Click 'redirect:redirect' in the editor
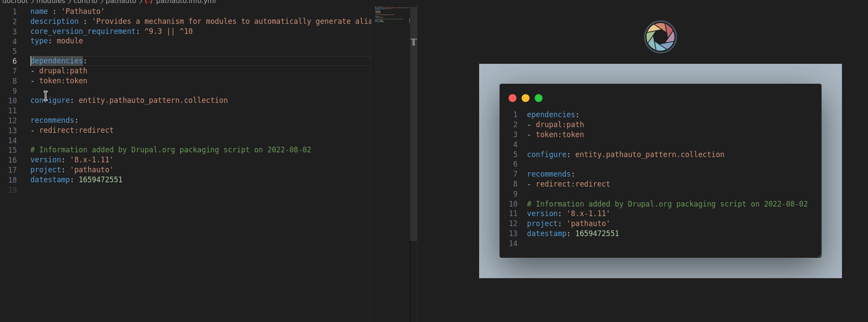The width and height of the screenshot is (868, 322). point(76,130)
